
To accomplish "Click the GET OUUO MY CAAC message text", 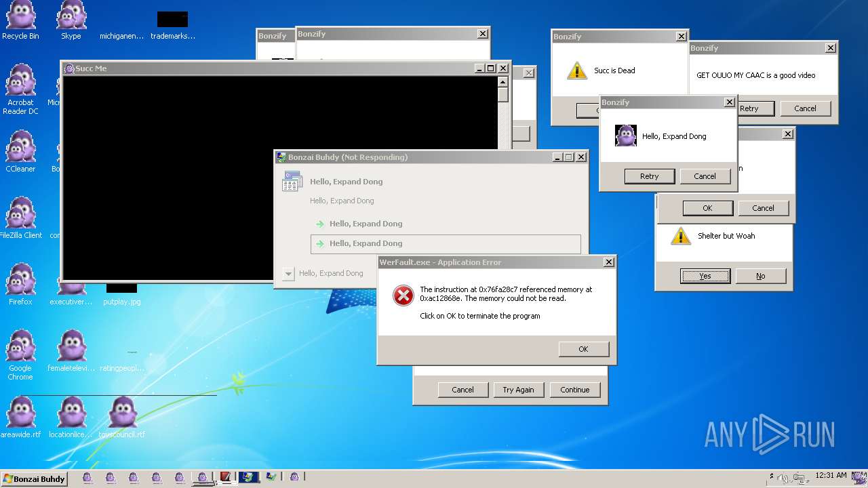I will tap(755, 75).
